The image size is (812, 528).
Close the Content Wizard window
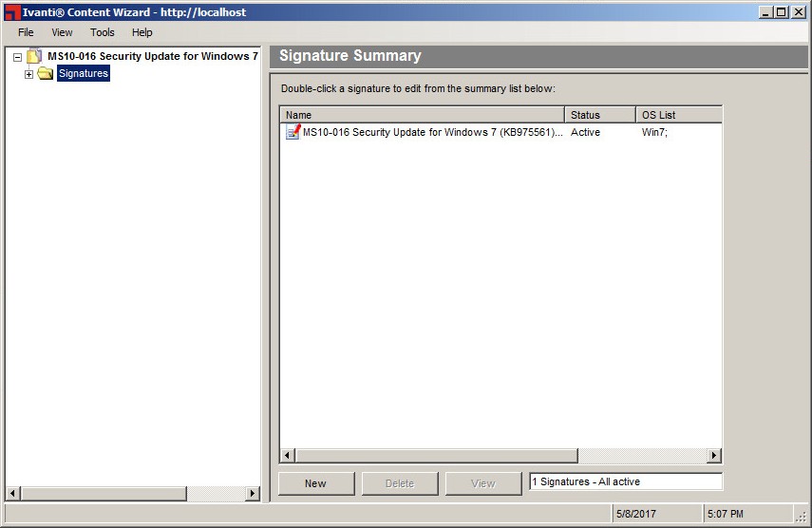click(x=798, y=12)
